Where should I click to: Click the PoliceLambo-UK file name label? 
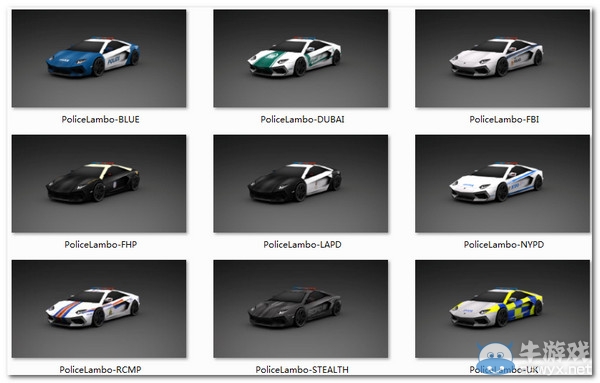(504, 370)
